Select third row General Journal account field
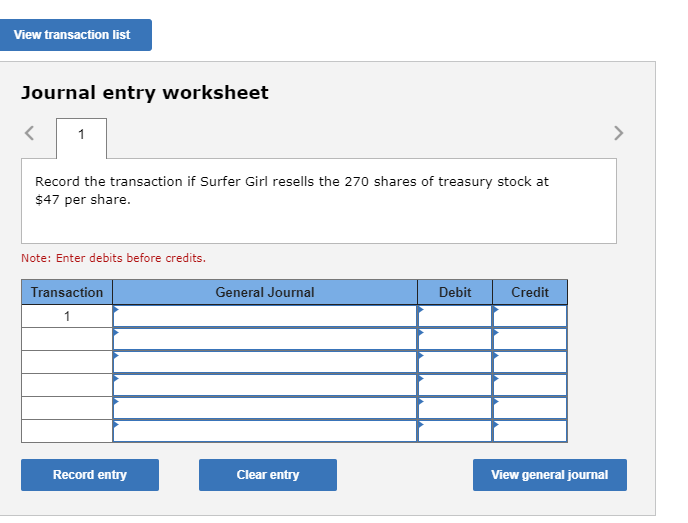 click(265, 362)
